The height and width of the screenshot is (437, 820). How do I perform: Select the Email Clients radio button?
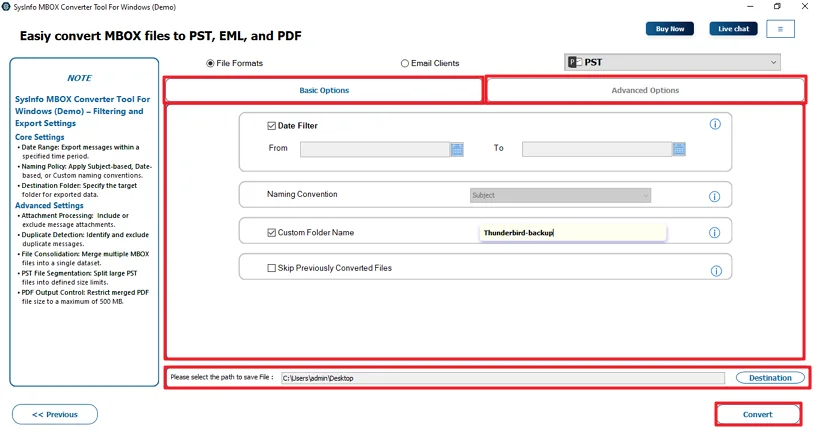405,63
